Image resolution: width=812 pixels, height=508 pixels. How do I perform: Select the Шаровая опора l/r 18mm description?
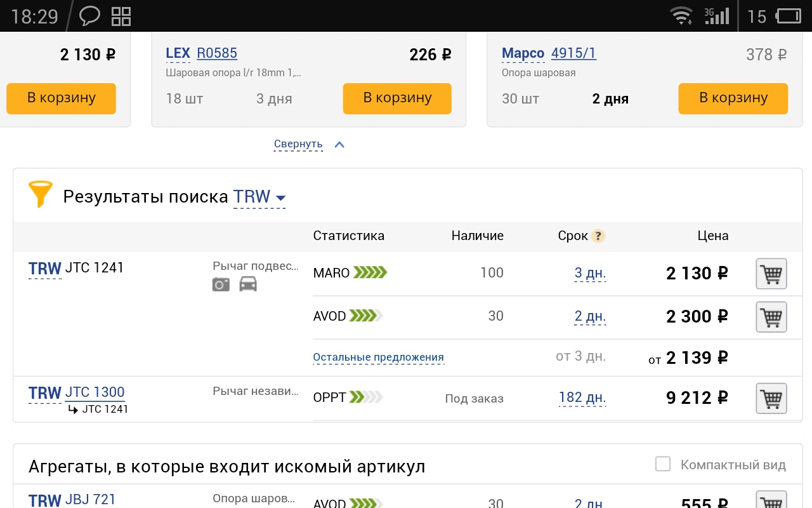click(233, 72)
